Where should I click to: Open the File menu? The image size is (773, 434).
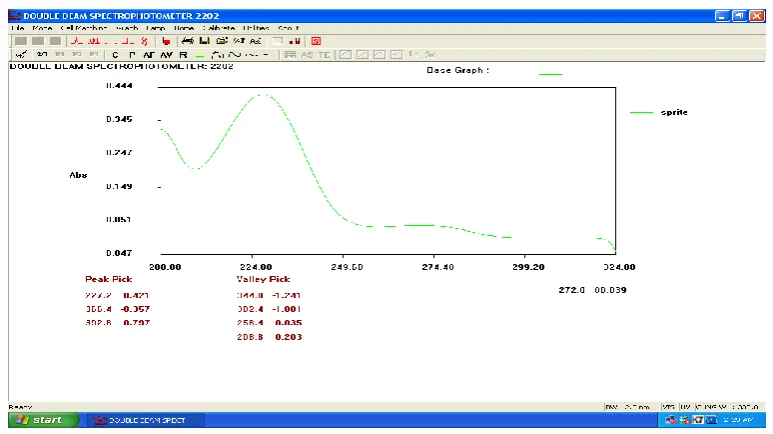pyautogui.click(x=17, y=28)
